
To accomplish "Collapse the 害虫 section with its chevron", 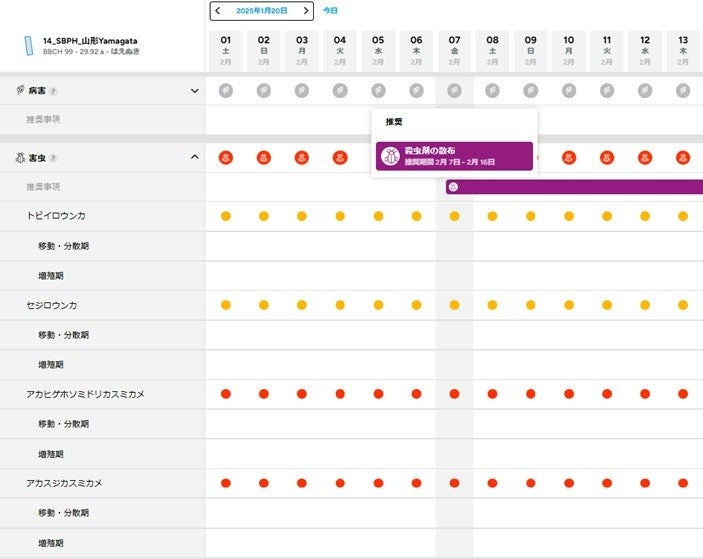I will tap(195, 158).
